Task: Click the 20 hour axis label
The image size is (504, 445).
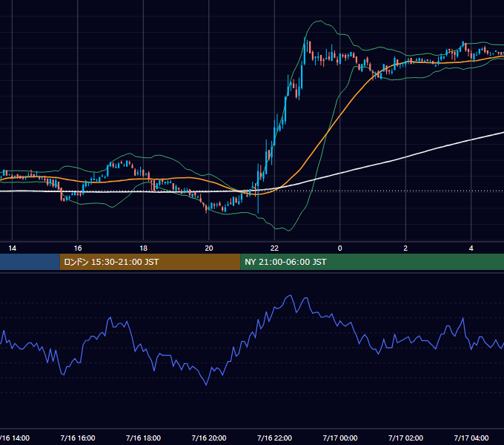Action: click(209, 248)
